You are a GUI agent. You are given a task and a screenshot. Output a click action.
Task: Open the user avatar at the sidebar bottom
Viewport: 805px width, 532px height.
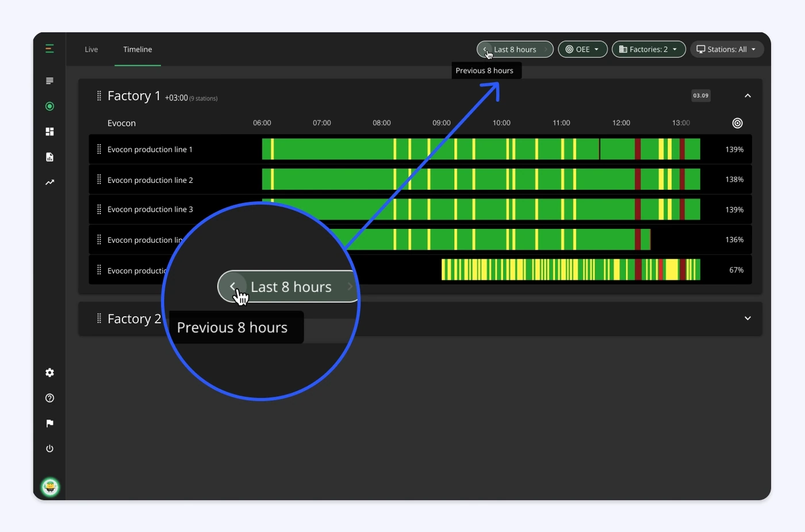tap(50, 487)
